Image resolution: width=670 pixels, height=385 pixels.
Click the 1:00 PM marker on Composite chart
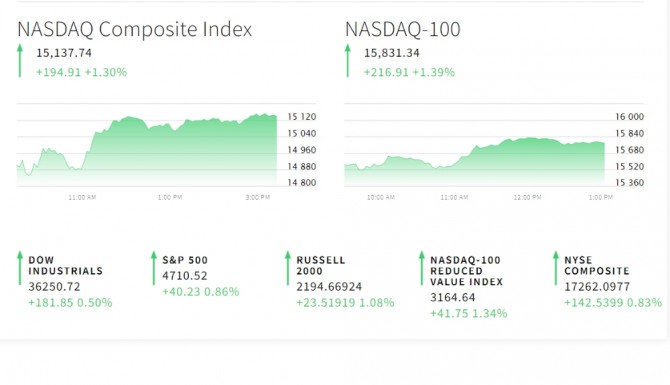[170, 197]
